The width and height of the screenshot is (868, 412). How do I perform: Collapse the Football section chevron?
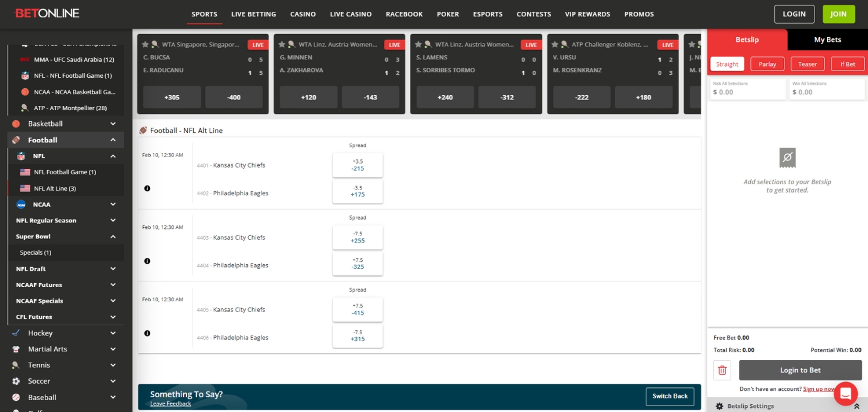(x=113, y=140)
